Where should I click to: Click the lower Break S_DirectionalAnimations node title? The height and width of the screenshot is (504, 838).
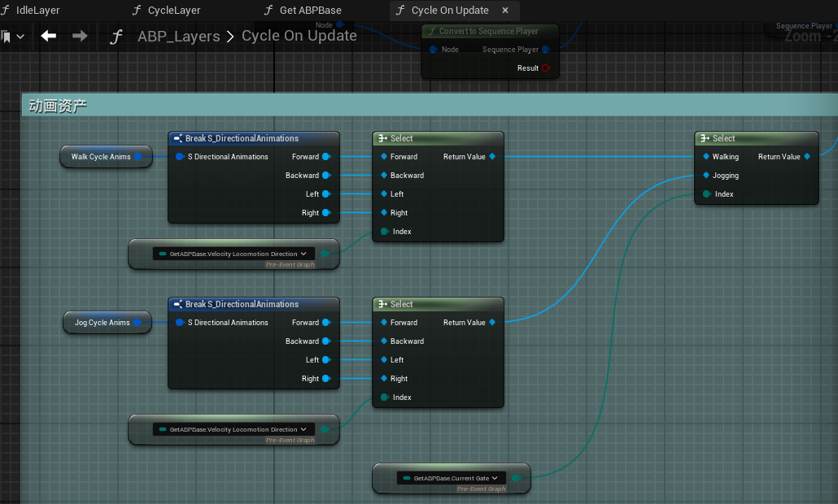click(242, 304)
